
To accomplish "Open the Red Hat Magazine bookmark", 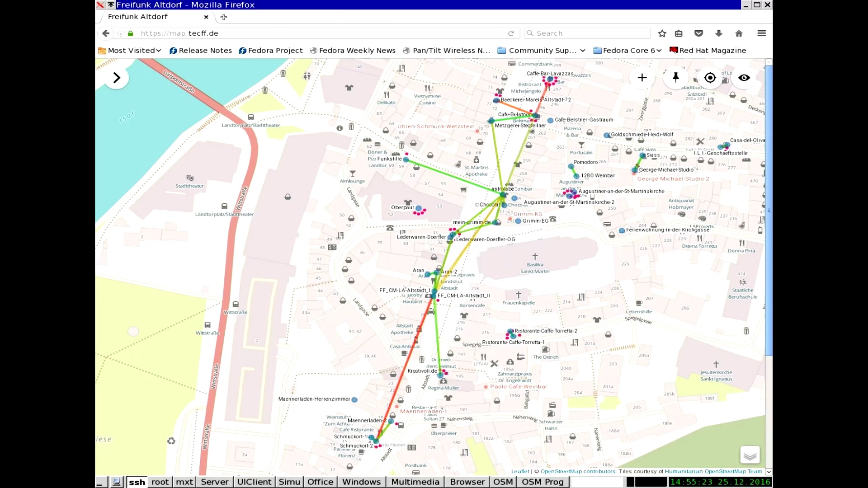I will pos(708,51).
